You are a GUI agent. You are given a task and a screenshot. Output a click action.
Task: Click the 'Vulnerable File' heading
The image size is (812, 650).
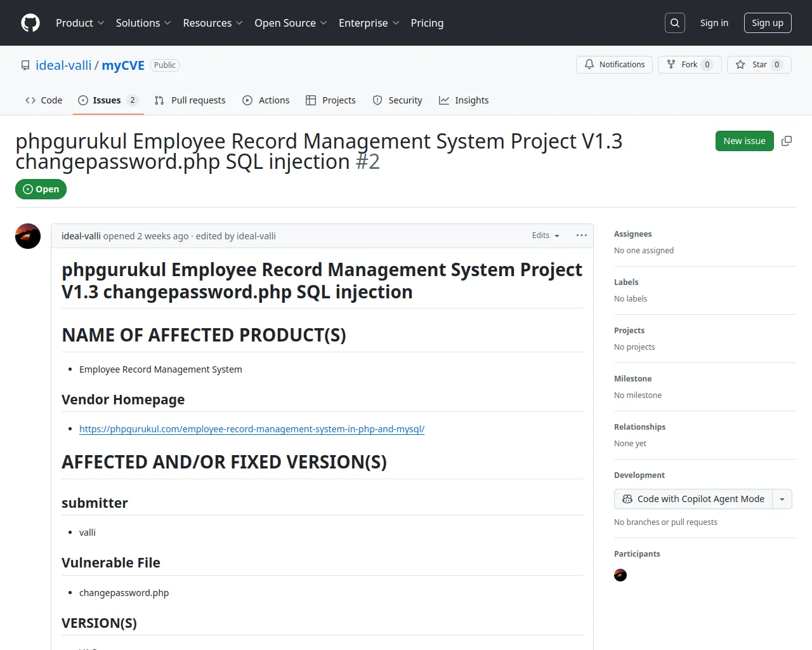tap(111, 562)
